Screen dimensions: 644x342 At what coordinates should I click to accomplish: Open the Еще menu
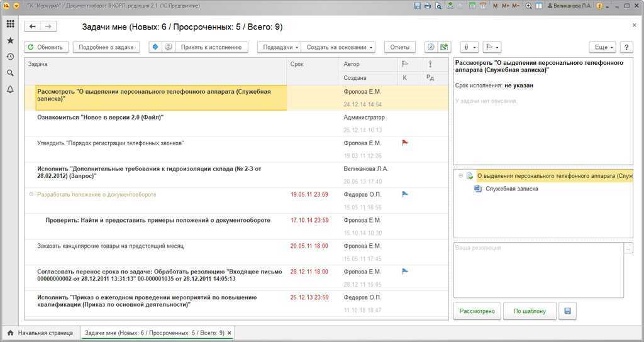602,47
